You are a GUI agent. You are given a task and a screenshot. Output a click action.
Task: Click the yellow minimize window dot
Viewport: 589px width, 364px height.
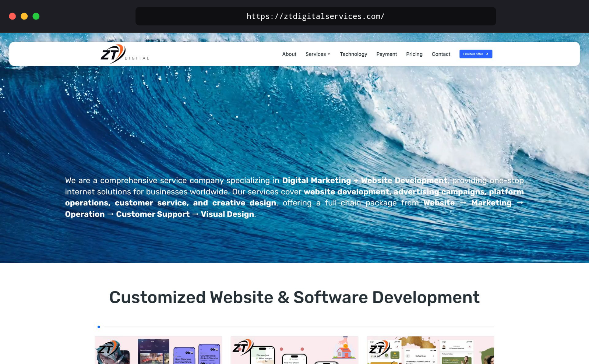click(x=24, y=16)
